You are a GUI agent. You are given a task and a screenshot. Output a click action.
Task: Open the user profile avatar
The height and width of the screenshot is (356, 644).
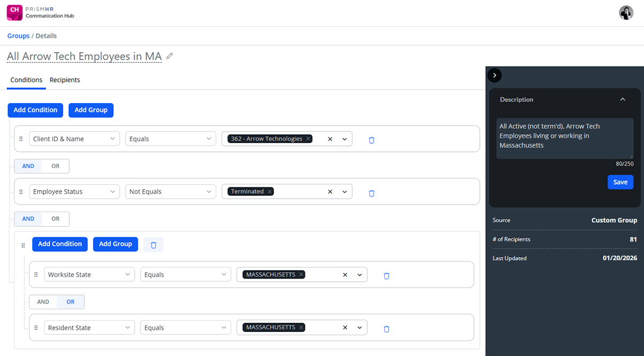click(x=626, y=13)
